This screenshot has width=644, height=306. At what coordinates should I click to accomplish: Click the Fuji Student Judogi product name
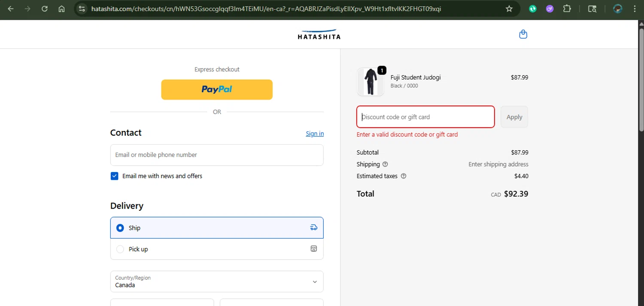(x=416, y=77)
